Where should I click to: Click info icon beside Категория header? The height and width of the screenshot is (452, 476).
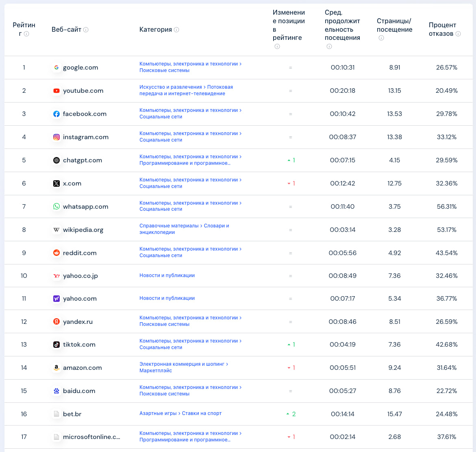tap(176, 30)
